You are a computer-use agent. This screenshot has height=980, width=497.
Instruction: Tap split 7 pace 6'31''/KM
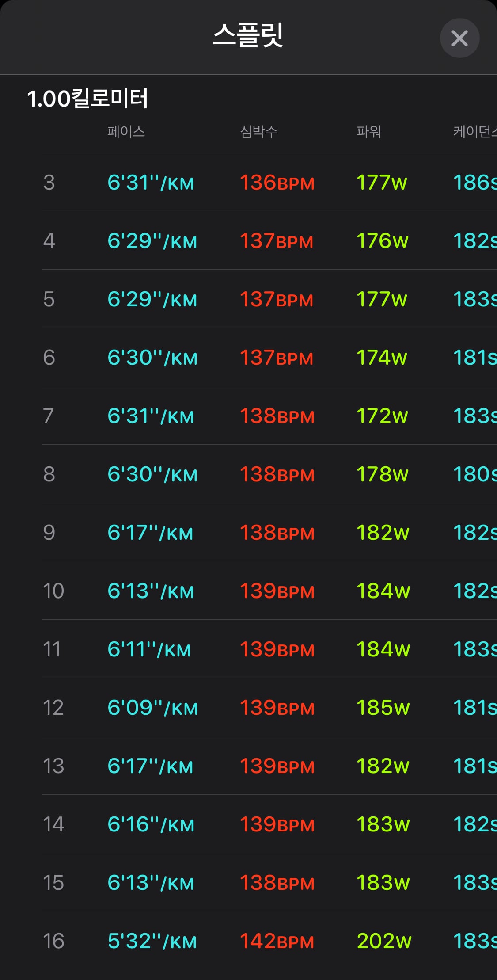pyautogui.click(x=151, y=416)
